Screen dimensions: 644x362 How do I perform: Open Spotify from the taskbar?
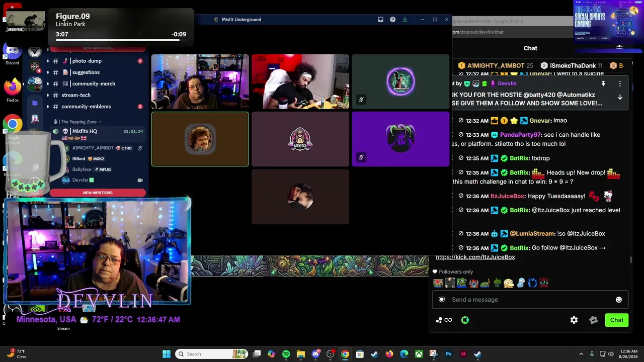[x=286, y=354]
